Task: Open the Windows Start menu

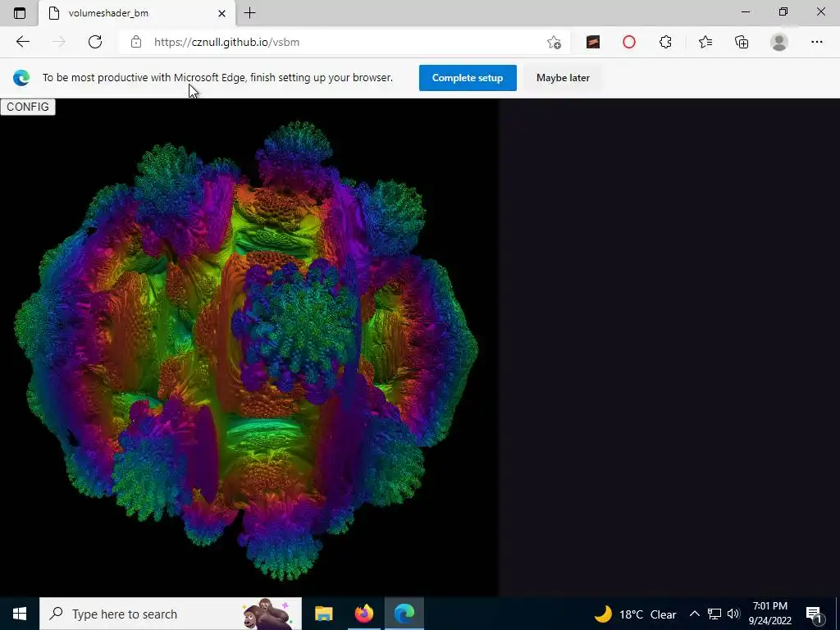Action: coord(20,614)
